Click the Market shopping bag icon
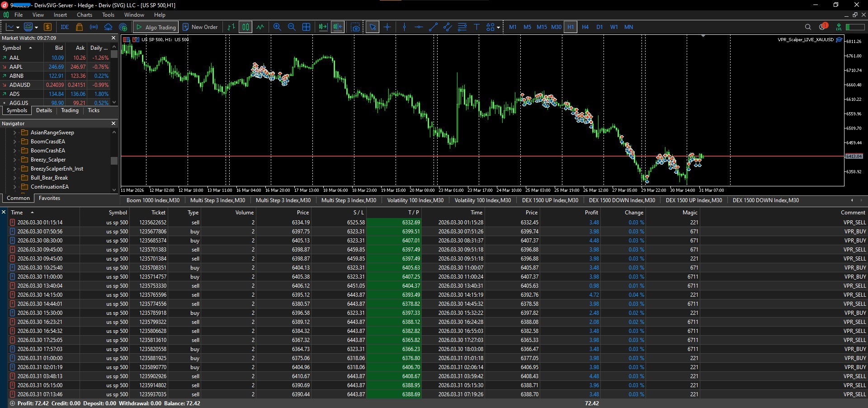Screen dimensions: 868x408 (79, 27)
